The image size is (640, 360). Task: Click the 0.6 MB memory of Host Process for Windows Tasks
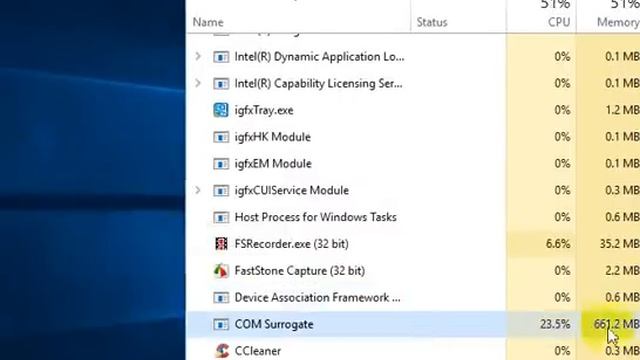(622, 217)
